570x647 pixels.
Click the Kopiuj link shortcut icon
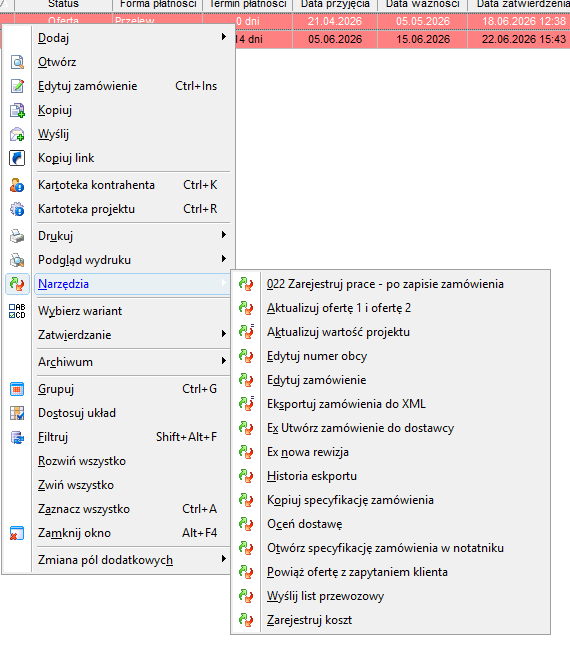point(17,158)
